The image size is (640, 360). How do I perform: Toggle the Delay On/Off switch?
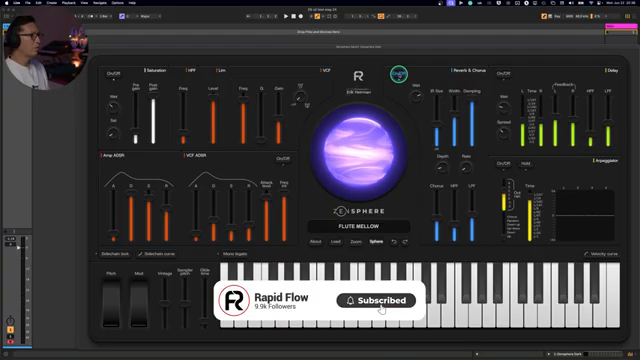click(x=503, y=74)
